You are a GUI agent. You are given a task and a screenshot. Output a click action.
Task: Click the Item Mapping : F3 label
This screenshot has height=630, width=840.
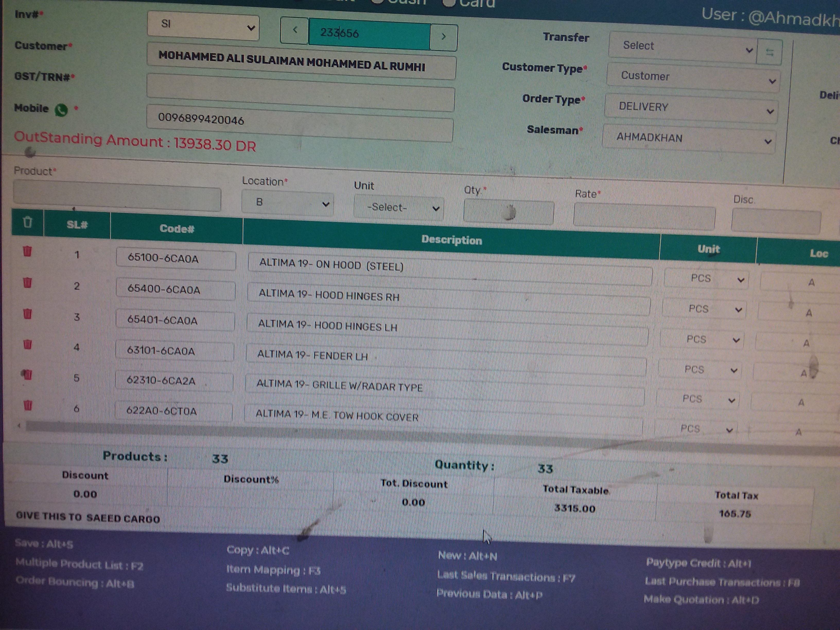273,570
